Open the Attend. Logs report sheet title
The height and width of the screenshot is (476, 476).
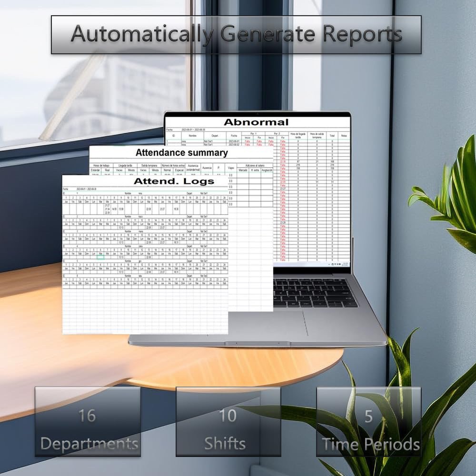click(173, 181)
